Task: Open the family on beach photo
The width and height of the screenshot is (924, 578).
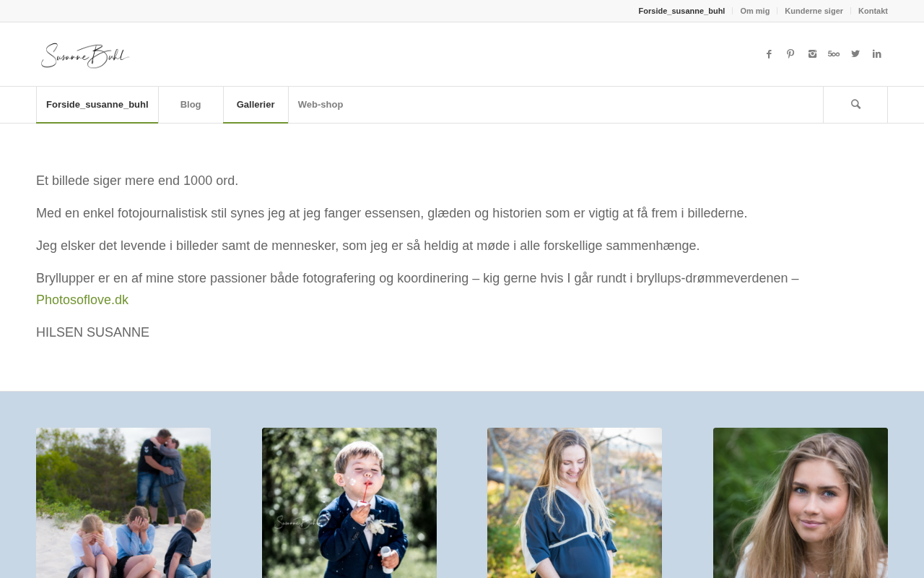Action: coord(123,503)
